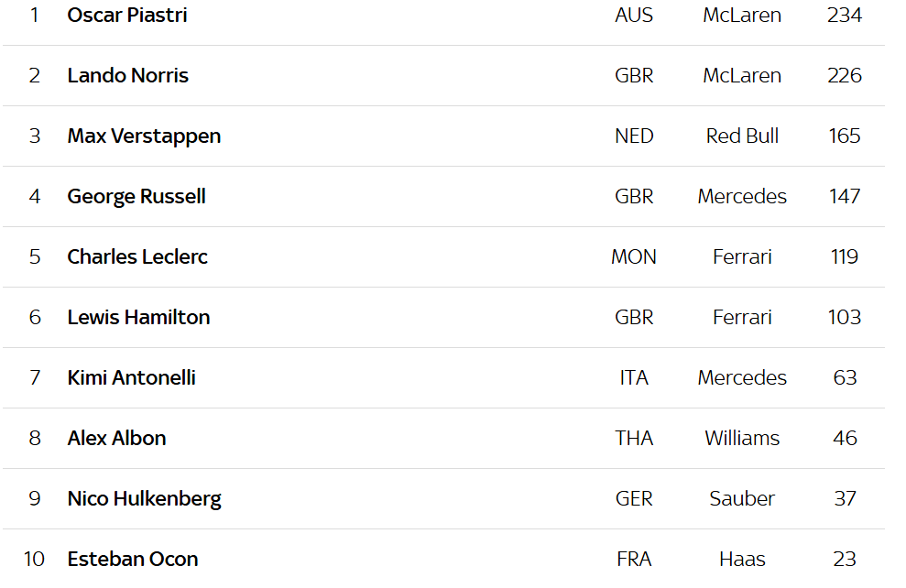Click the AUS nationality code
906x588 pixels.
click(x=634, y=16)
